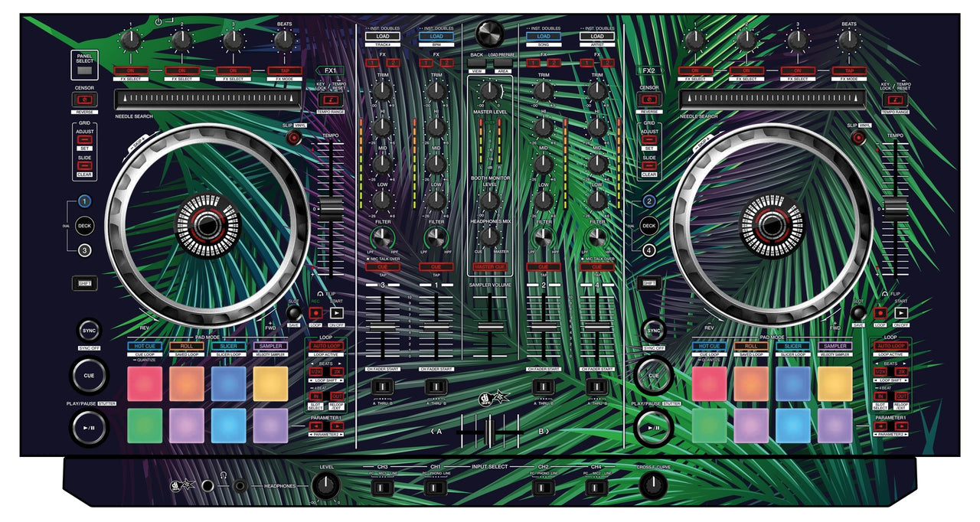The height and width of the screenshot is (522, 980).
Task: Push the right deck round CUE button
Action: click(x=653, y=376)
